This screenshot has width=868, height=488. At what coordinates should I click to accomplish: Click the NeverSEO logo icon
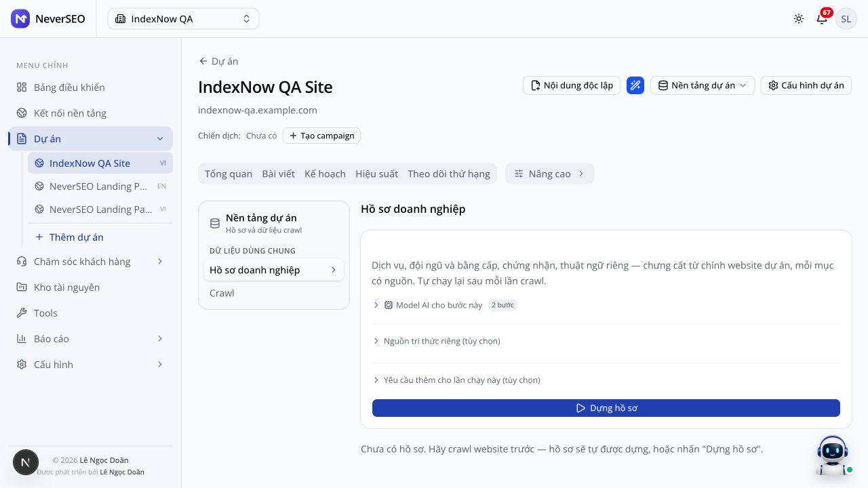[x=20, y=19]
